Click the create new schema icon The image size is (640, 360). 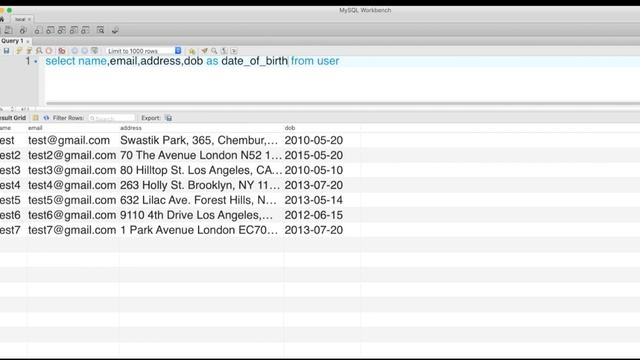point(38,30)
